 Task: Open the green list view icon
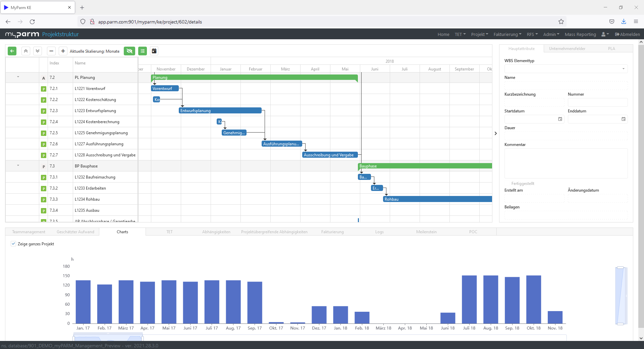(143, 51)
